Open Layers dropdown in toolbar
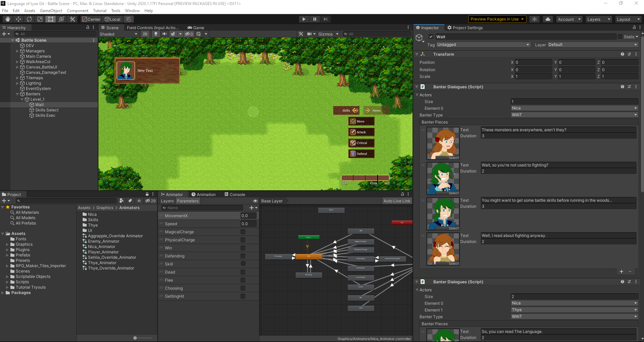The height and width of the screenshot is (342, 644). [599, 19]
